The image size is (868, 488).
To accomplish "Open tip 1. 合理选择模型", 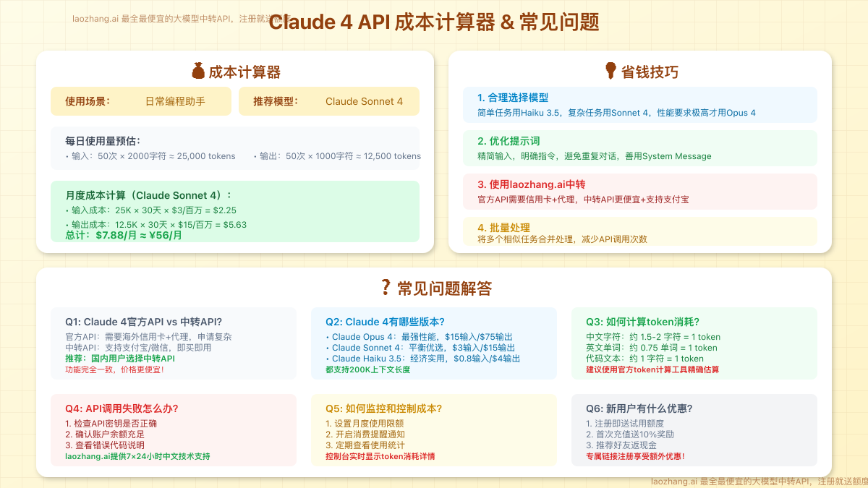I will [x=513, y=98].
